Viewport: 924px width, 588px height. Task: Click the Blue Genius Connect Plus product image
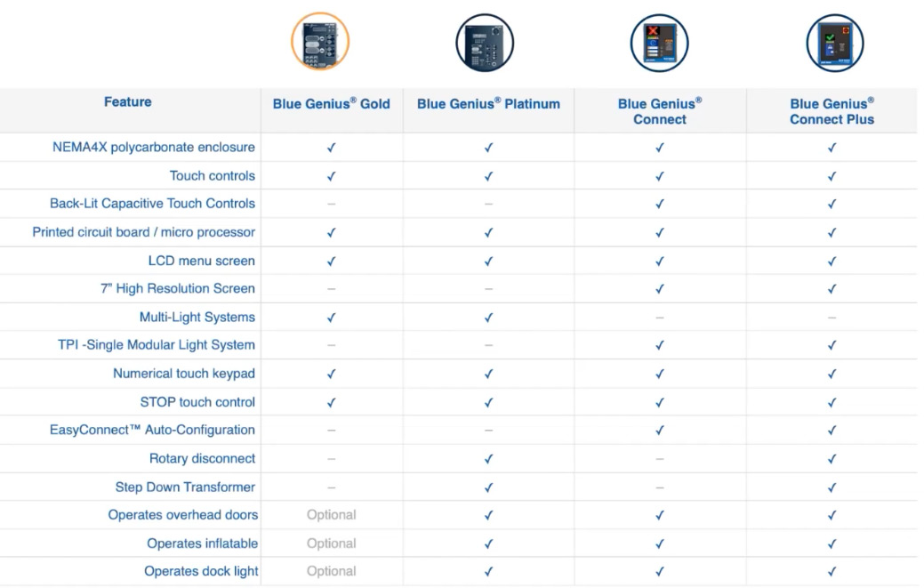834,43
